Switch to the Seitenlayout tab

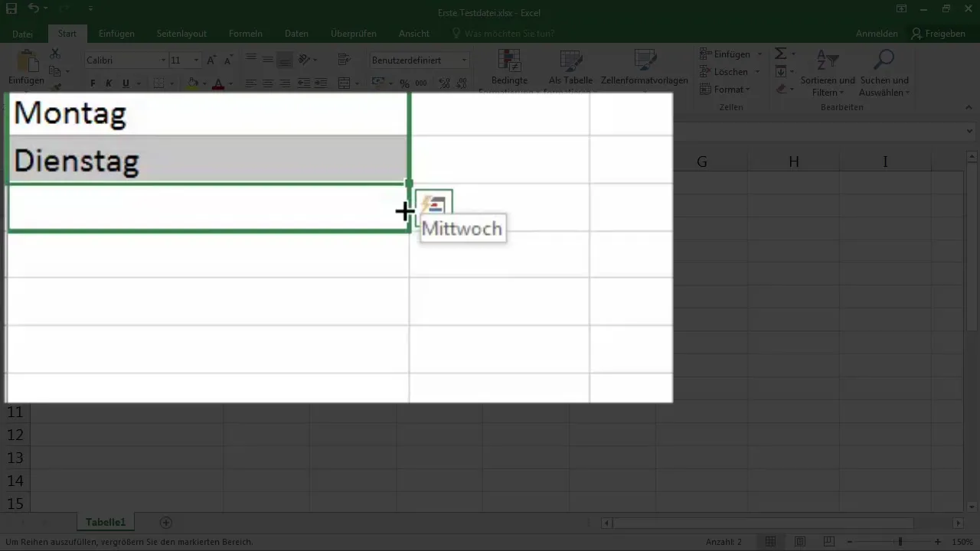tap(181, 34)
